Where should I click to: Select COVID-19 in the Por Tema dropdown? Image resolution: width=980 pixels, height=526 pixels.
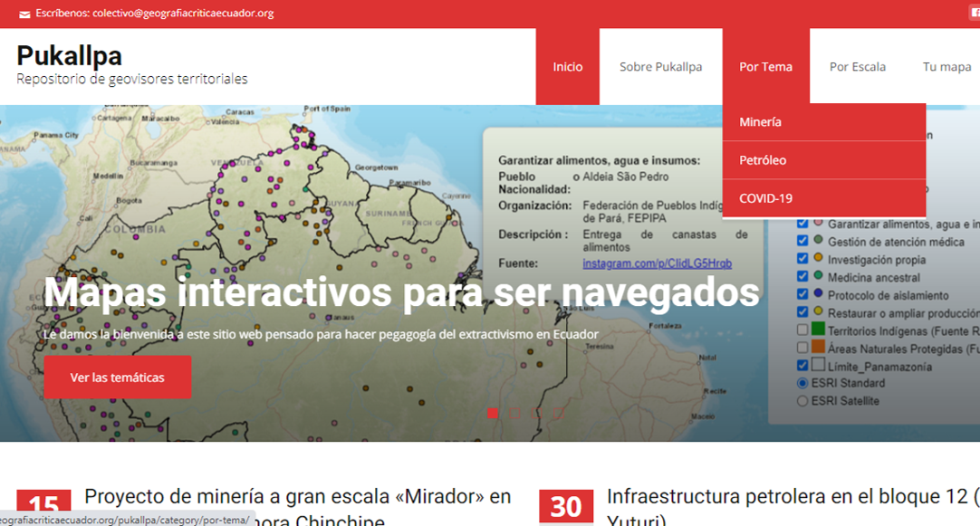point(765,198)
